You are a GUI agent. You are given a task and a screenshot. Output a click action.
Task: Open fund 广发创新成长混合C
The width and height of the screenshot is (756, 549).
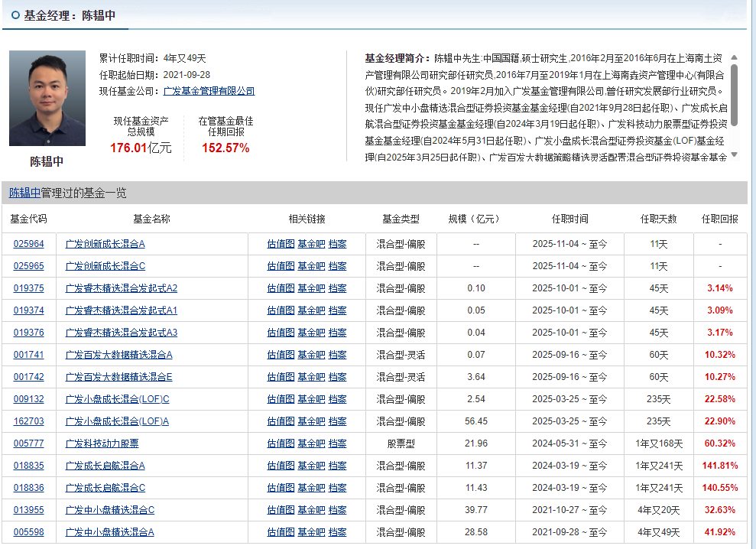point(105,266)
